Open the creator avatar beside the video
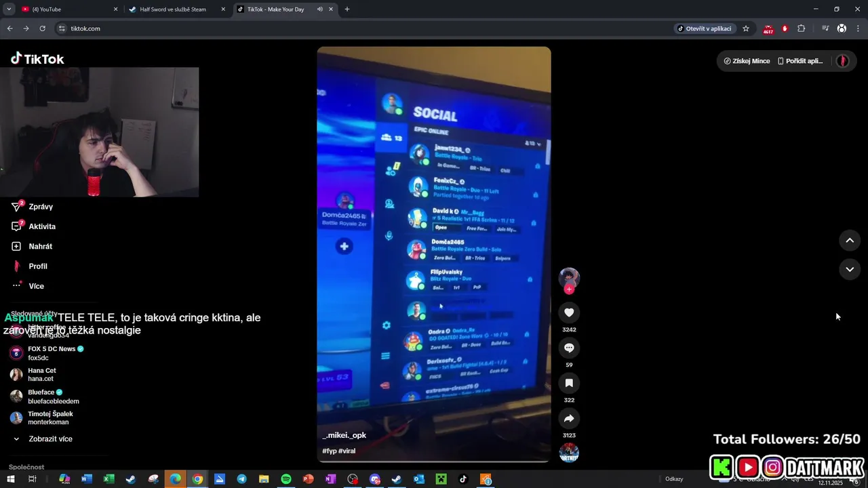The image size is (868, 488). coord(569,278)
